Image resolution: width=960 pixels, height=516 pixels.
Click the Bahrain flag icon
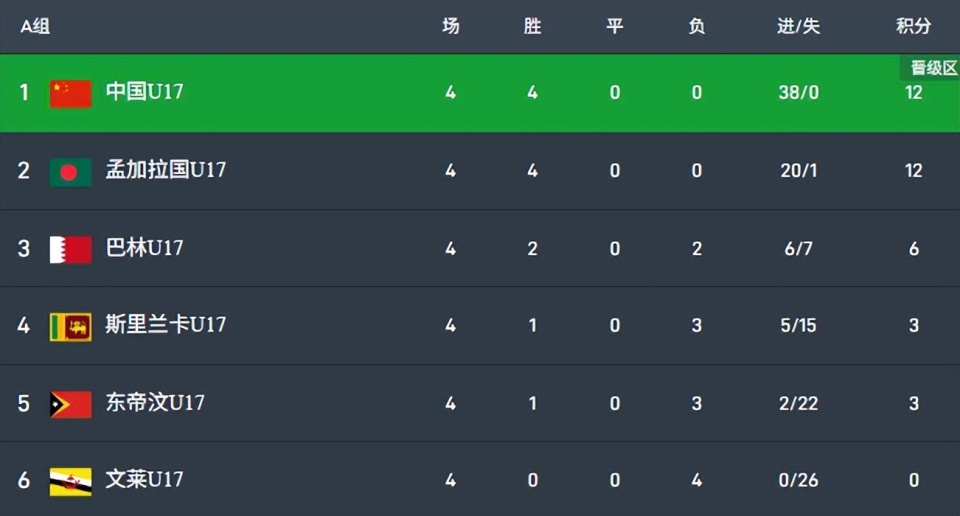(71, 248)
